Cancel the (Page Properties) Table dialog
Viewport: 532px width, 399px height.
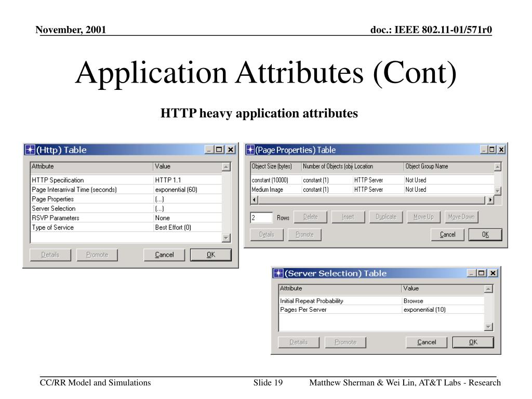[447, 234]
